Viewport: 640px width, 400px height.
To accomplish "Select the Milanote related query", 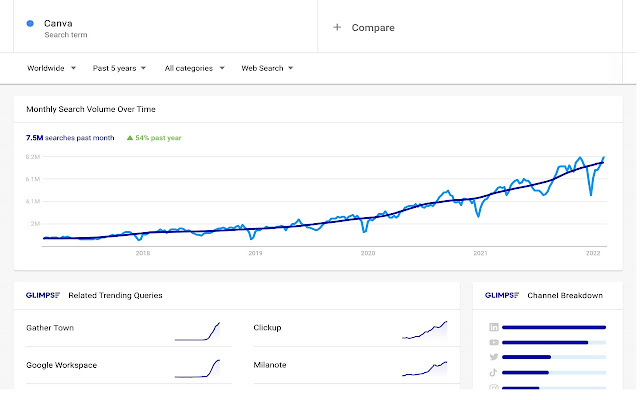I will [271, 365].
